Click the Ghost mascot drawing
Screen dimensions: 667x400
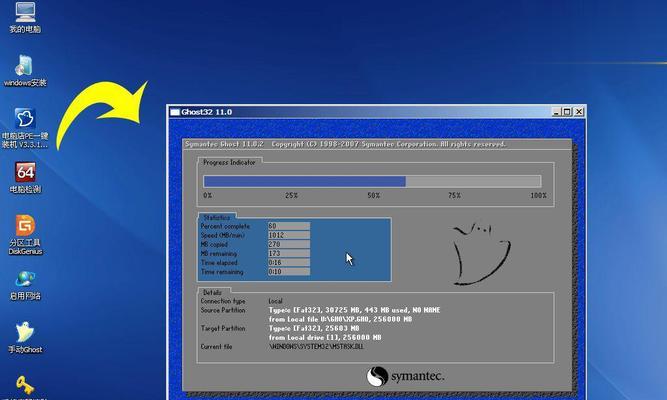tap(481, 254)
